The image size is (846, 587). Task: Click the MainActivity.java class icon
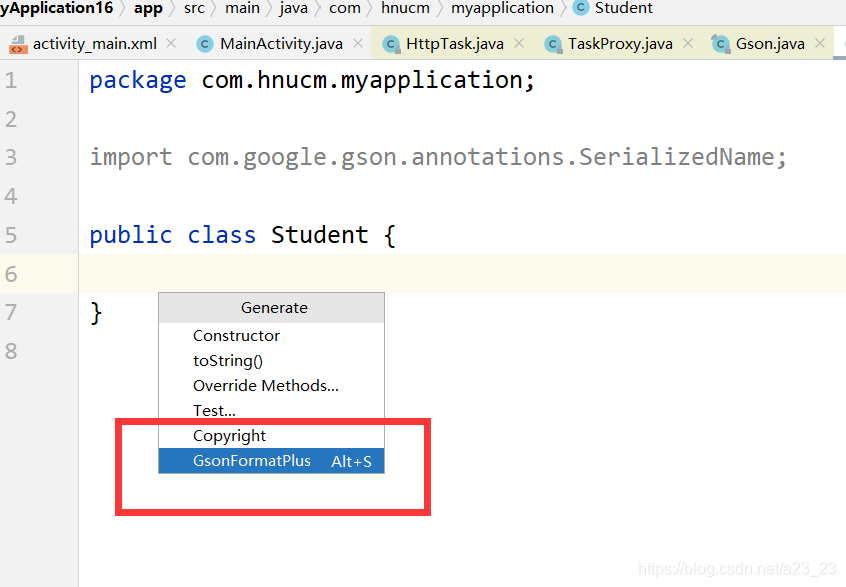204,44
